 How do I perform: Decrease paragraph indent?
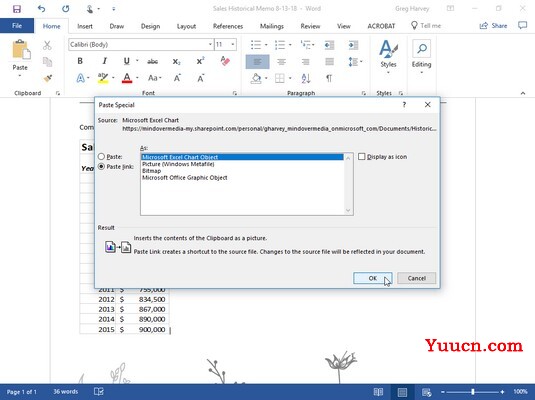[329, 45]
